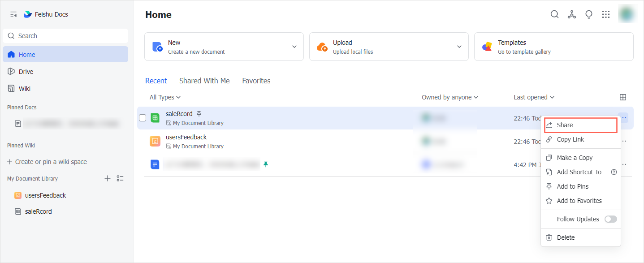
Task: Choose Copy Link from the context menu
Action: pos(581,139)
